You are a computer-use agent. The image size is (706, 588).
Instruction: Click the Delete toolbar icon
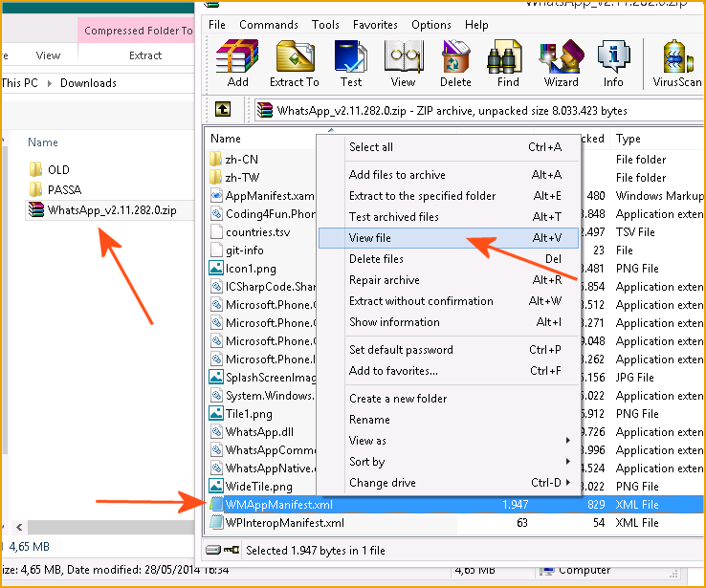click(x=455, y=56)
